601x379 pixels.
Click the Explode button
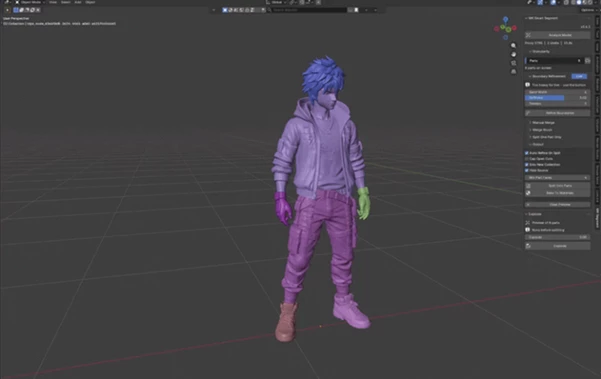pyautogui.click(x=557, y=246)
